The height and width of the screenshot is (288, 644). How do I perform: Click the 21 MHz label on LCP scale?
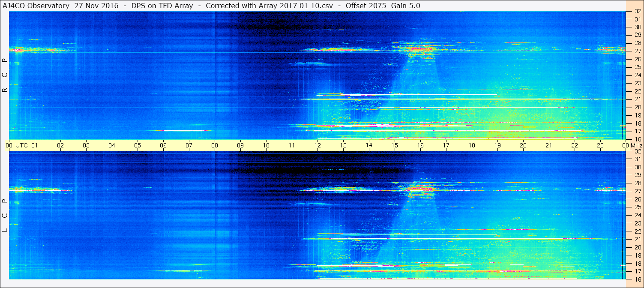click(x=638, y=239)
